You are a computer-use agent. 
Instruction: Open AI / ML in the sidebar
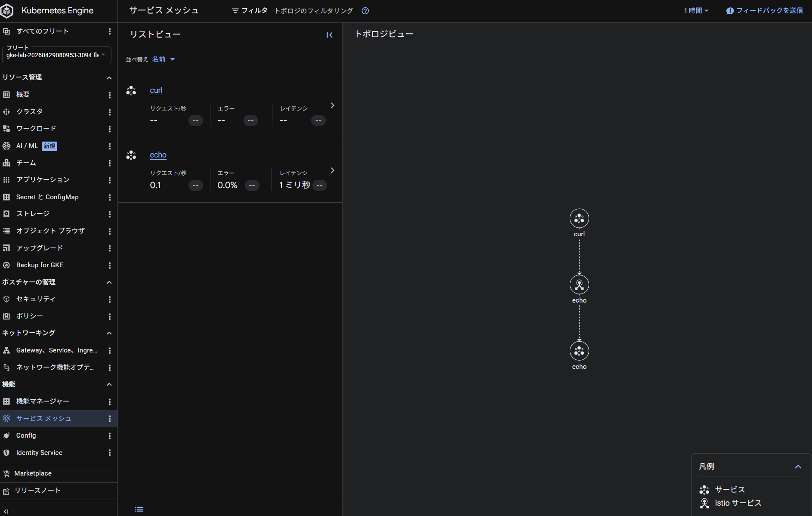pyautogui.click(x=27, y=146)
